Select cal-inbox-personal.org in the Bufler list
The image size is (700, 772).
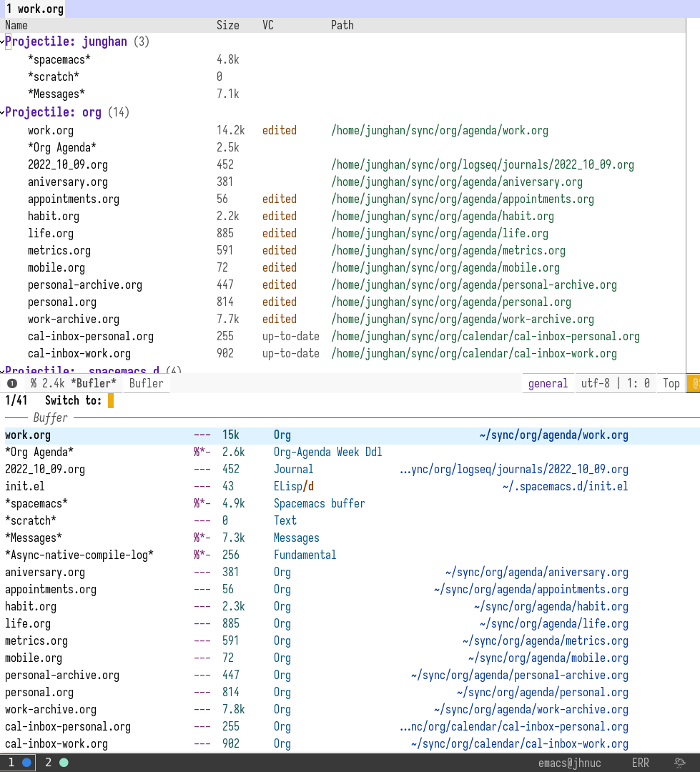pyautogui.click(x=91, y=337)
